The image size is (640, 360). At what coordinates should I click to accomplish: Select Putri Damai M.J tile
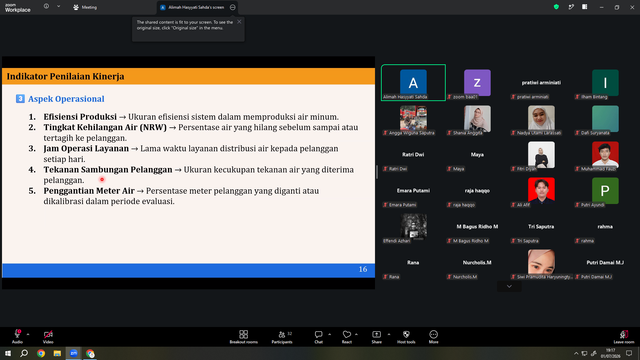coord(605,262)
